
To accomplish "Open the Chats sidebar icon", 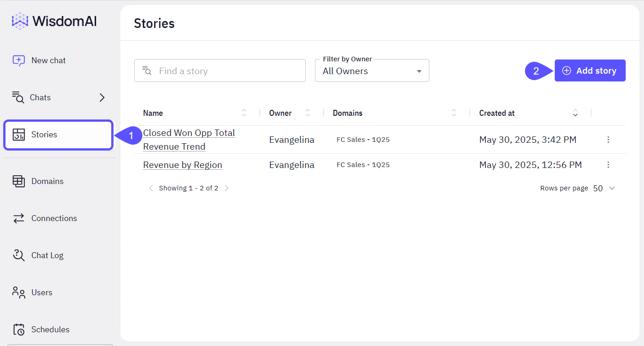I will click(x=18, y=97).
